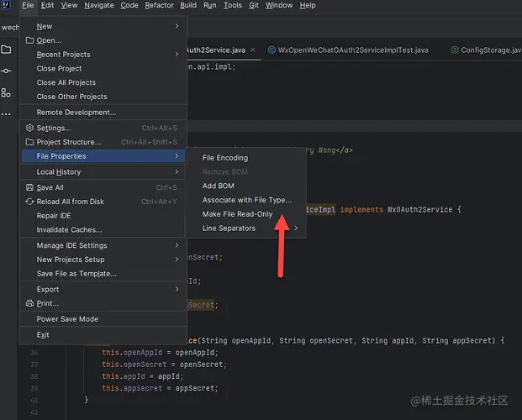Open the Navigate menu

pyautogui.click(x=99, y=5)
